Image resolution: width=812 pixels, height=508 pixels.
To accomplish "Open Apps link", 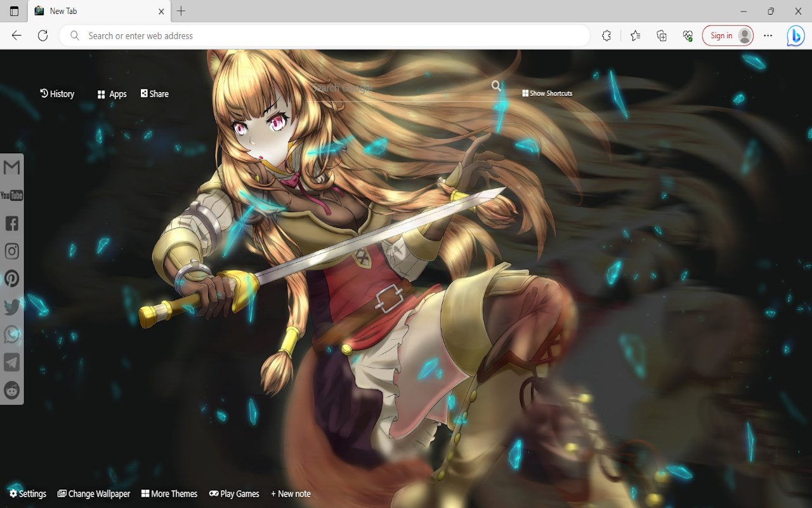I will [x=112, y=94].
